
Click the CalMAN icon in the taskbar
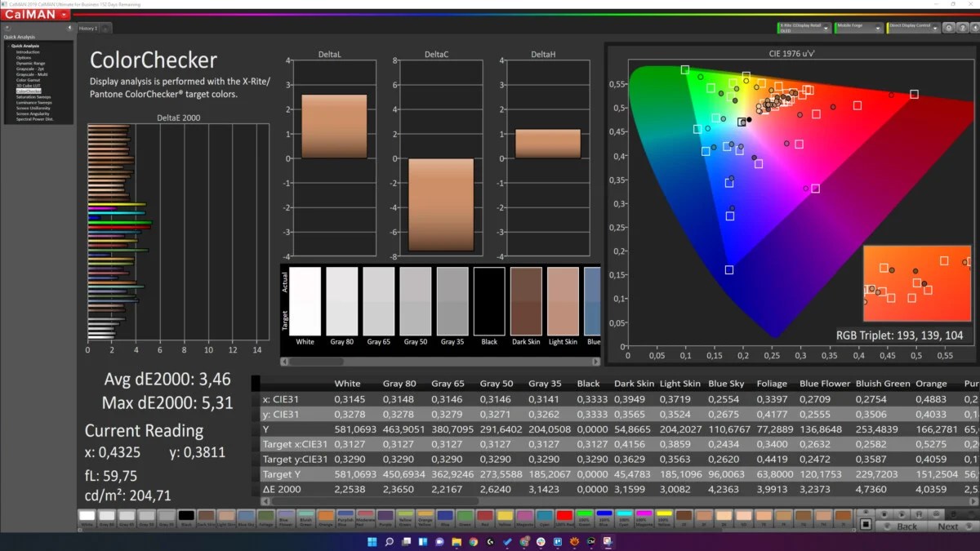pos(590,541)
